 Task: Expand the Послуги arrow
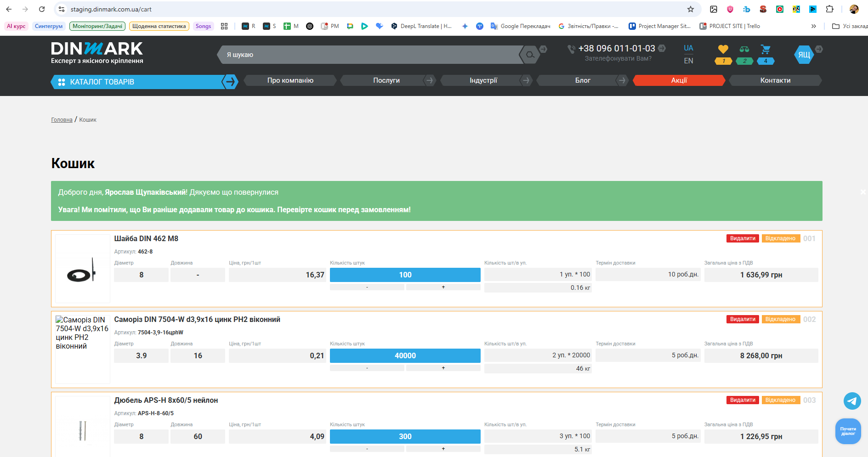coord(429,80)
